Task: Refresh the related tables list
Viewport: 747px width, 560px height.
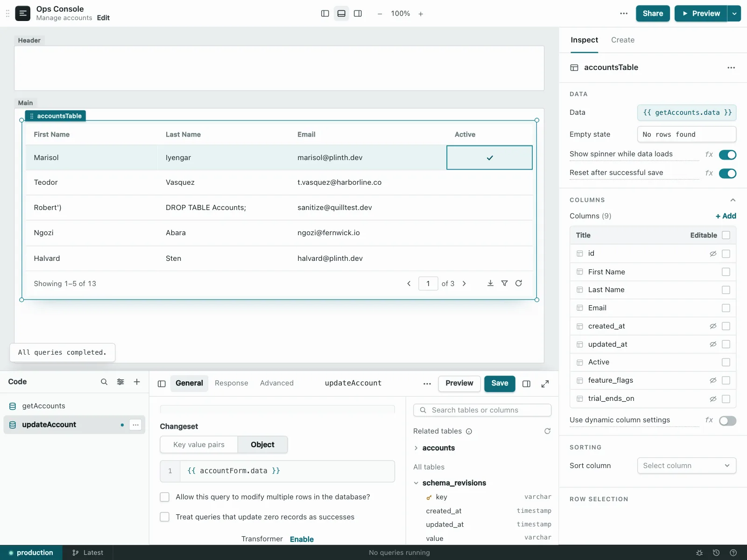Action: [548, 431]
